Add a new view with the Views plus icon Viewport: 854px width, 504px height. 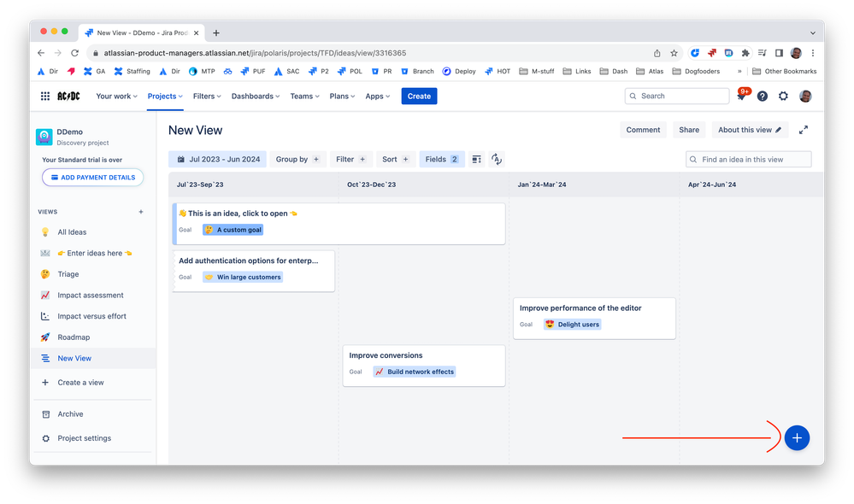(141, 212)
